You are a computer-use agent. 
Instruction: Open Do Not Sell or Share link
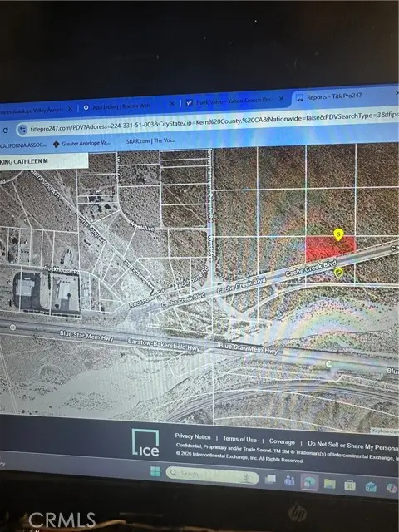click(352, 446)
